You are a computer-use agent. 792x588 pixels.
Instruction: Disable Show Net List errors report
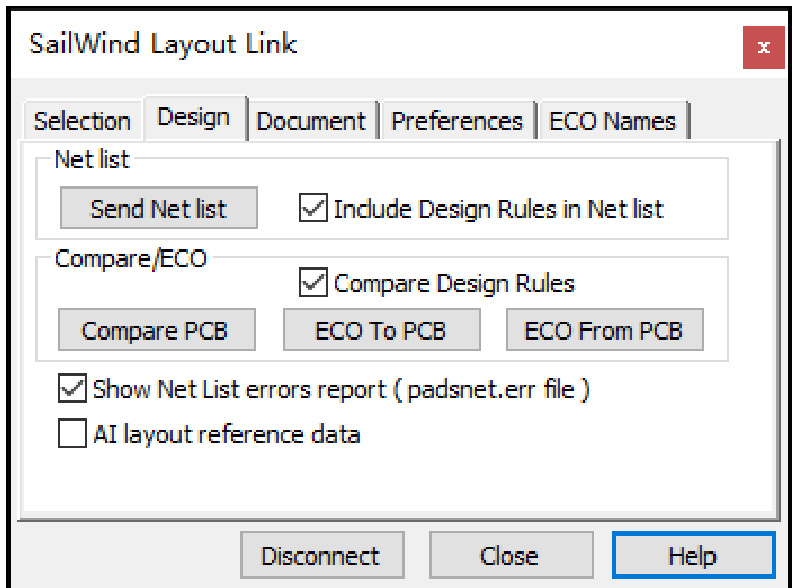click(x=72, y=388)
